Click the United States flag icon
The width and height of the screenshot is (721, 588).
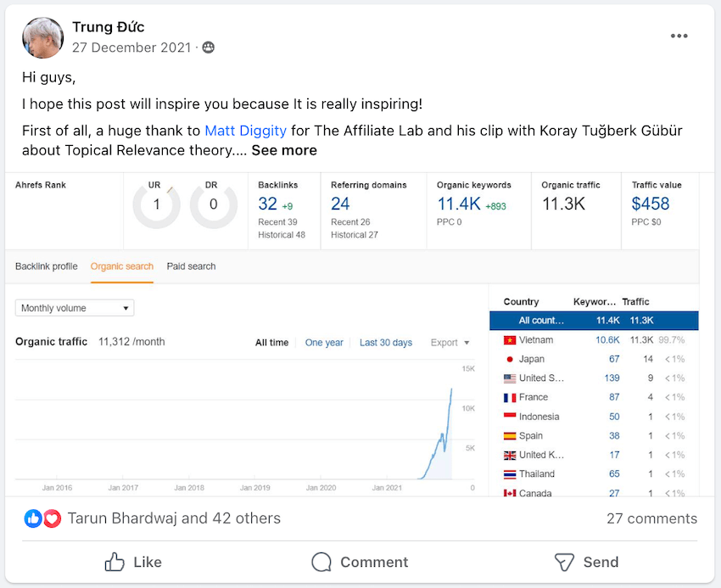(x=510, y=378)
